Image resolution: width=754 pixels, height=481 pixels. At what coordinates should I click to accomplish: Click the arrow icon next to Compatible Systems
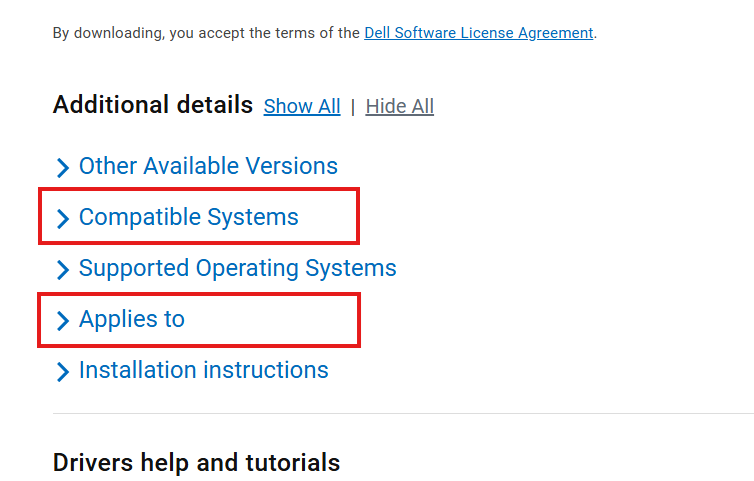click(x=63, y=218)
